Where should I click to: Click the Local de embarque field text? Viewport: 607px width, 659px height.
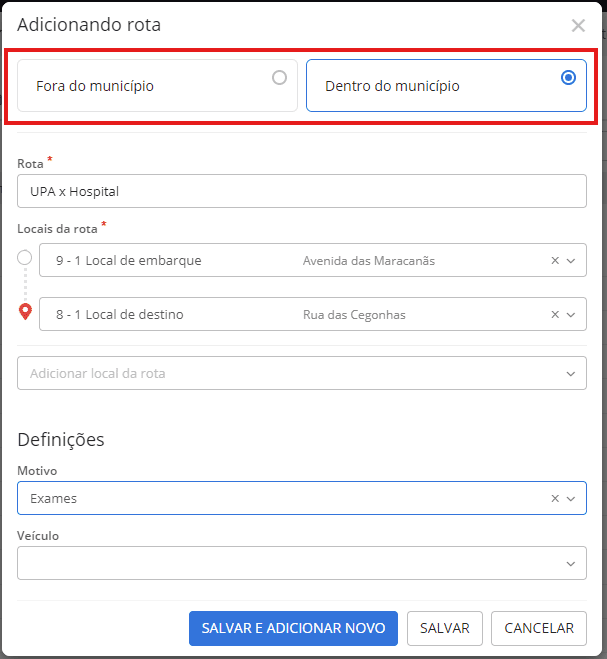(128, 261)
